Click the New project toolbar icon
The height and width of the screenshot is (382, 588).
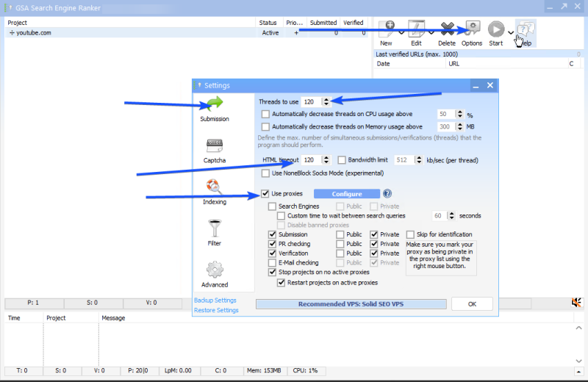[x=387, y=29]
